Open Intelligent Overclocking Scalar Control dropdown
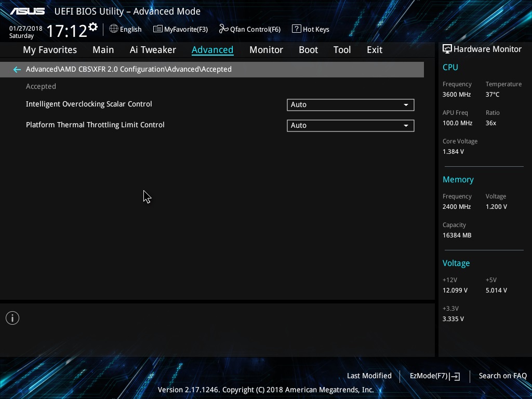 351,105
